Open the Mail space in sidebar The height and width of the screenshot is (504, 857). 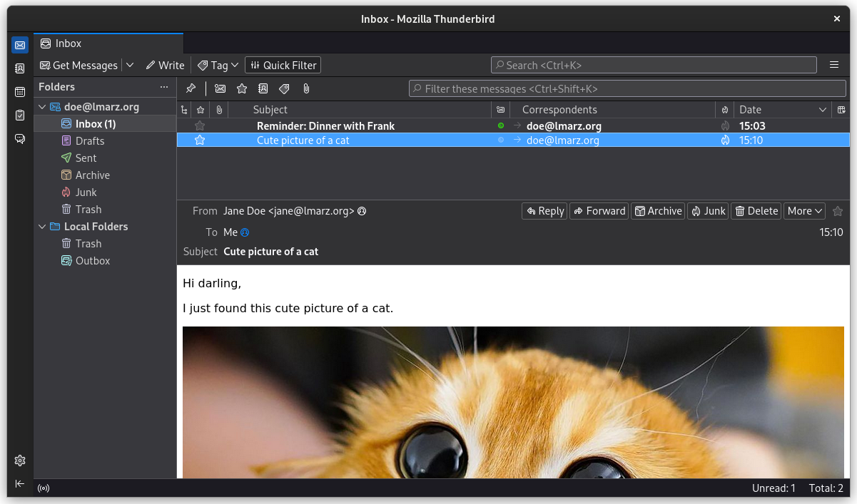click(x=20, y=45)
